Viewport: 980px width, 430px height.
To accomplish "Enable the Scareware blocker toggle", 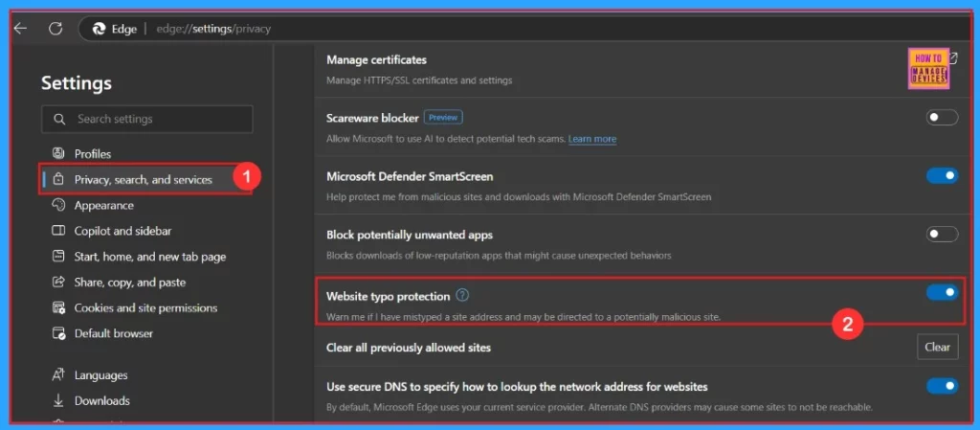I will click(x=942, y=118).
